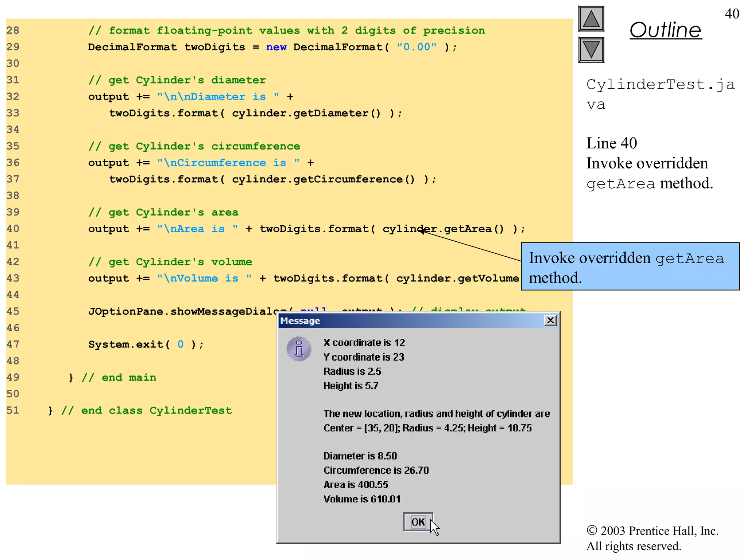Click the 'Diameter is 8.50' dialog text
Screen dimensions: 747x560
(x=360, y=456)
